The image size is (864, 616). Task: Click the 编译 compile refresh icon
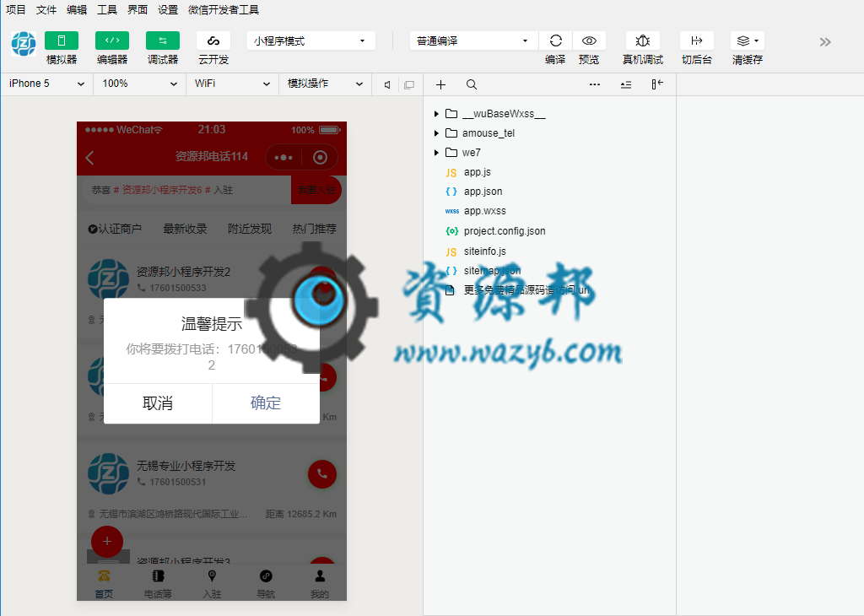[555, 41]
